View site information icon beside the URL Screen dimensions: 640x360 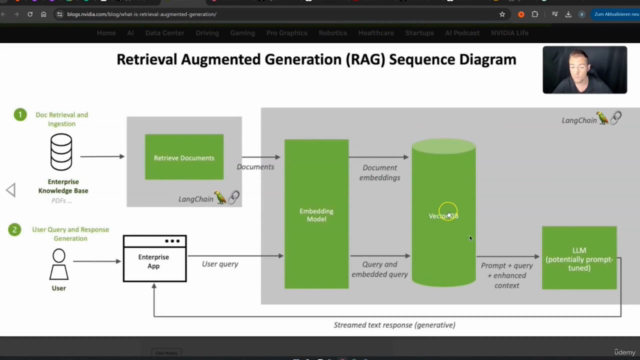pos(60,14)
